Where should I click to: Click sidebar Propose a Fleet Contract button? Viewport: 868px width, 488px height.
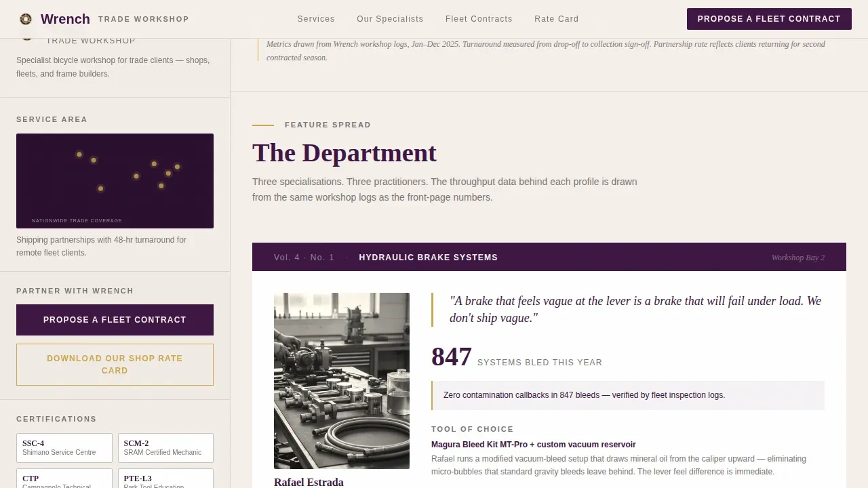[x=115, y=320]
